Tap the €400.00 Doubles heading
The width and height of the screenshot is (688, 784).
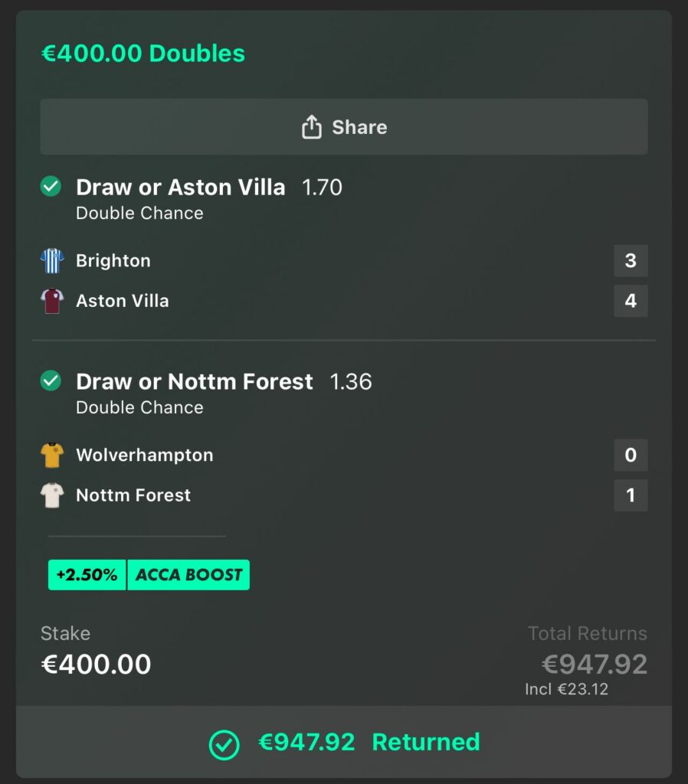coord(143,54)
